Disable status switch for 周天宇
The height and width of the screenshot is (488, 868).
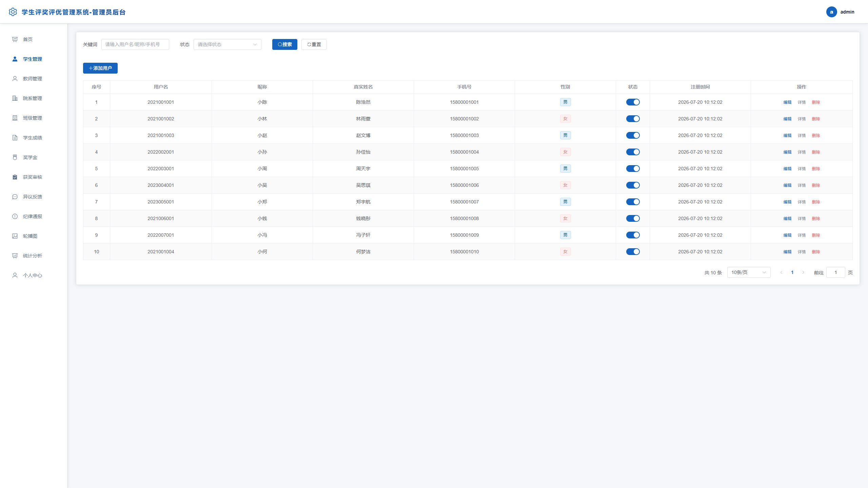(633, 169)
